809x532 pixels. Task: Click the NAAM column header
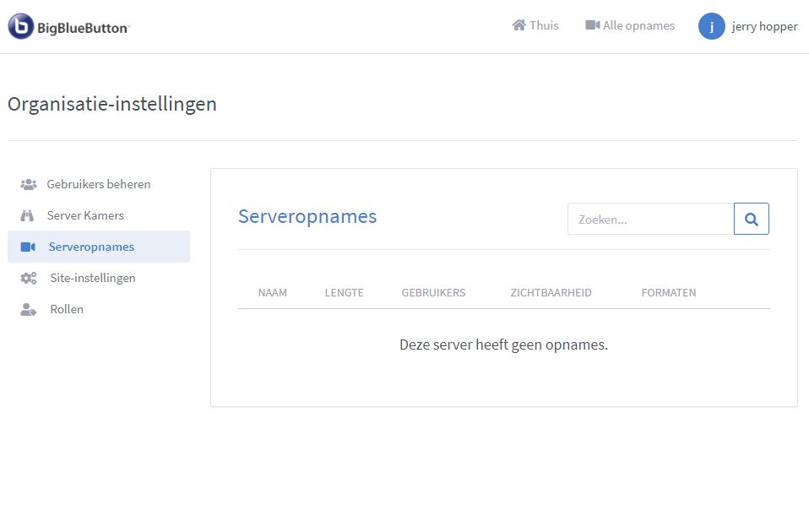point(273,293)
